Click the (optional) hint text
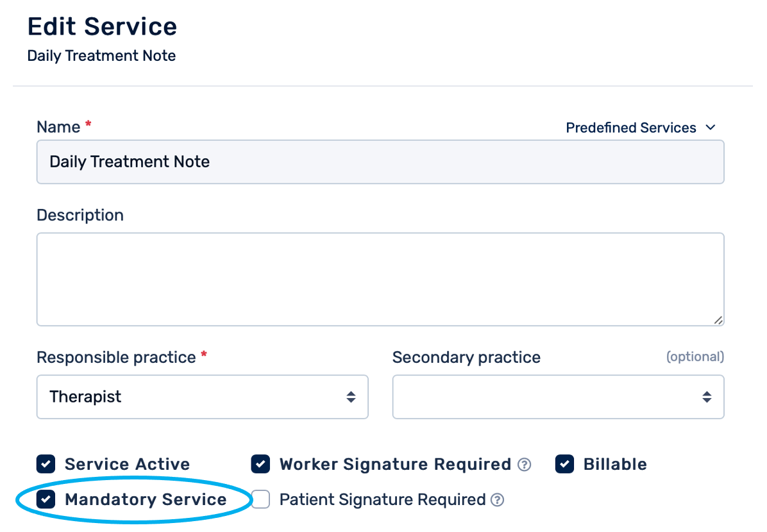 tap(695, 356)
